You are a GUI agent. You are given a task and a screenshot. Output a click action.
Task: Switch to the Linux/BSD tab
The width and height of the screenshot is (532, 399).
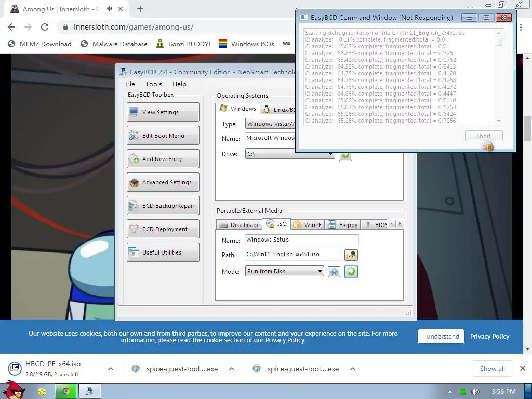(x=278, y=110)
